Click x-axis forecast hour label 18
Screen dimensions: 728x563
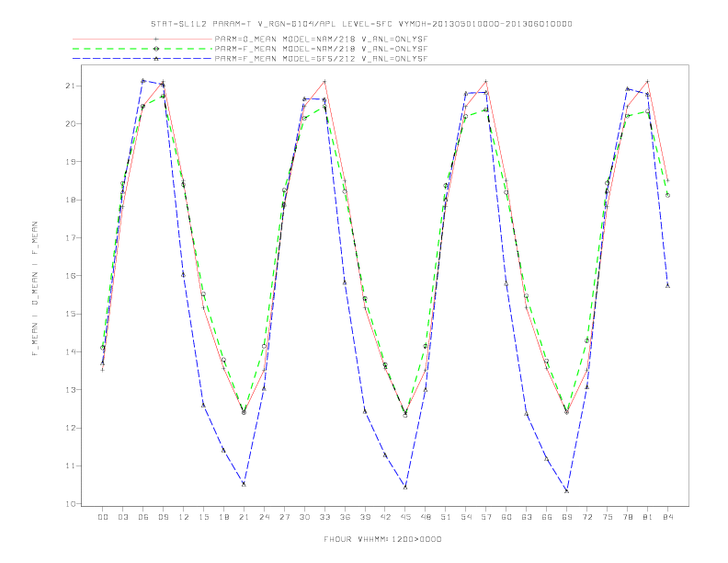[x=223, y=517]
